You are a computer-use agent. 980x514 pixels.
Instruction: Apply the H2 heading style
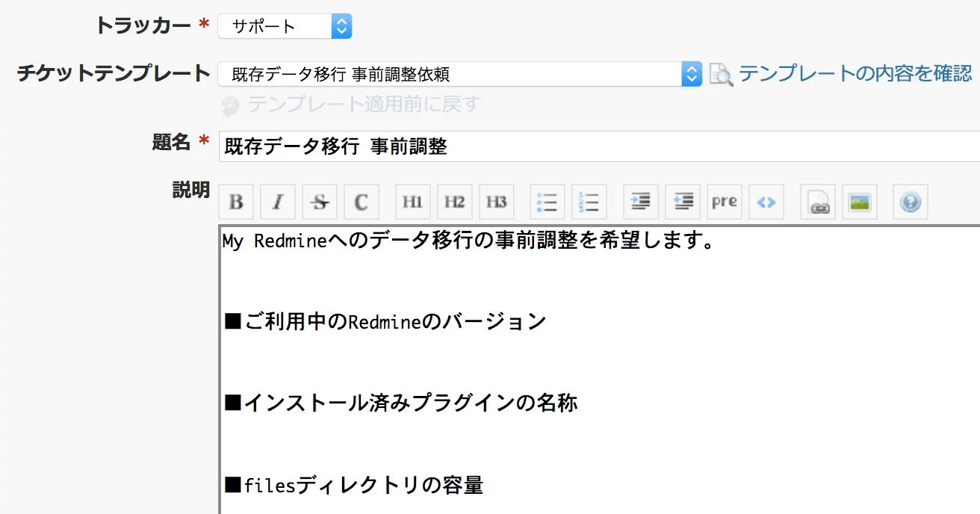pos(454,202)
